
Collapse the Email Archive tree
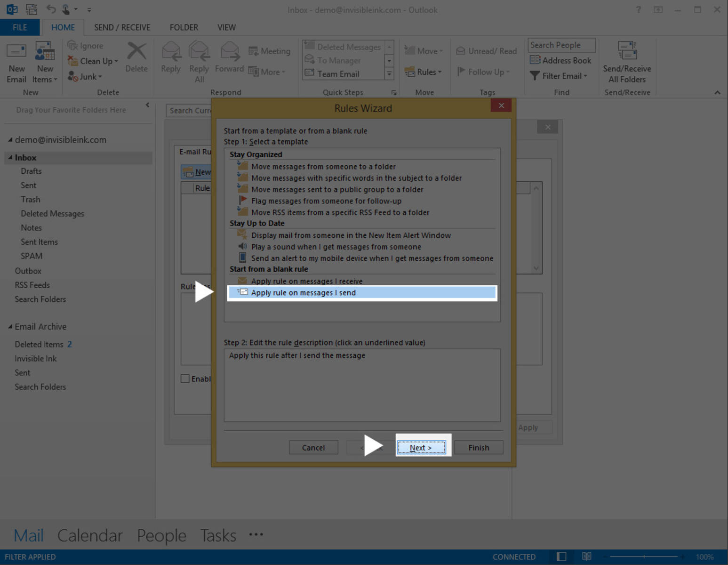pyautogui.click(x=10, y=327)
